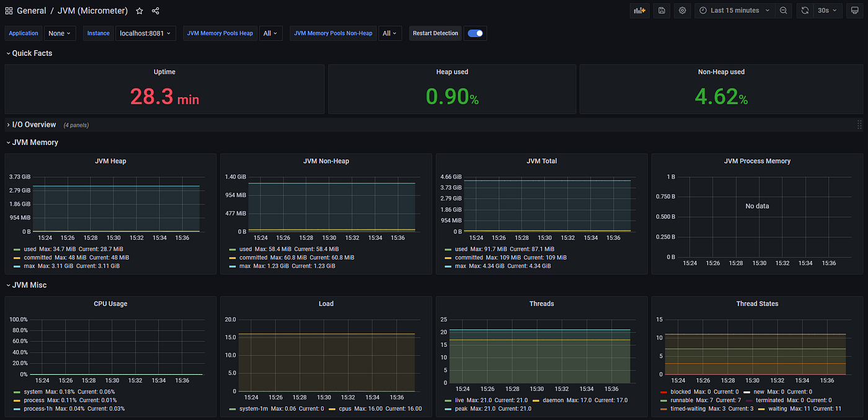Save the dashboard with disk icon
The image size is (868, 420).
pyautogui.click(x=662, y=11)
